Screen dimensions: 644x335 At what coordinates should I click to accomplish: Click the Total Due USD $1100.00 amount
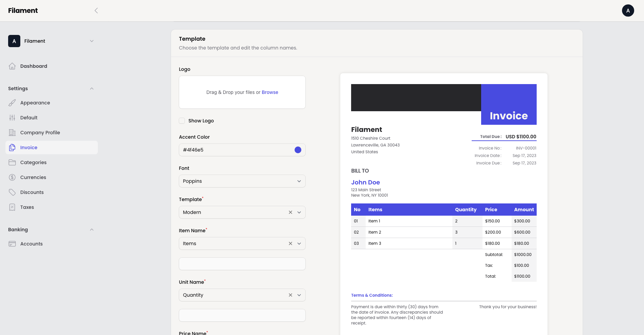point(521,137)
